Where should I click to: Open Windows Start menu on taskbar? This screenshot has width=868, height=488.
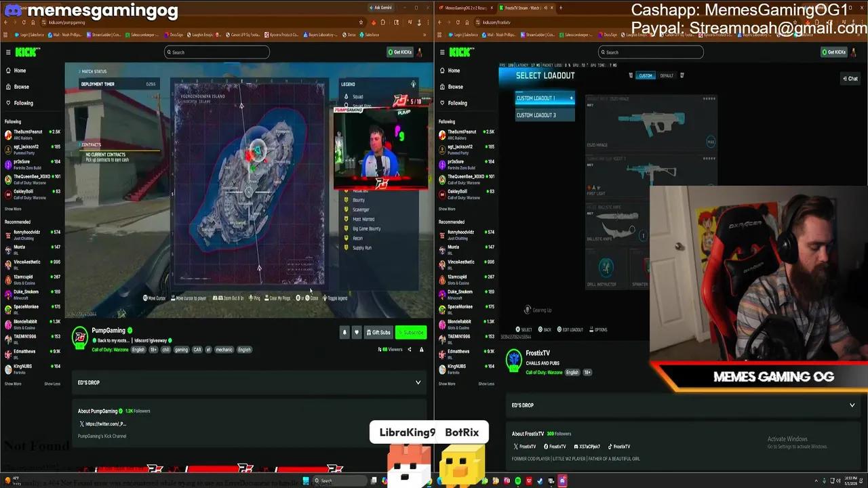point(307,481)
